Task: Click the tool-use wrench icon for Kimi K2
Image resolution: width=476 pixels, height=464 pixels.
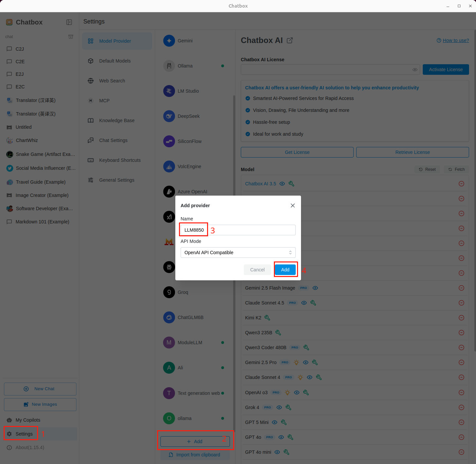Action: tap(267, 318)
